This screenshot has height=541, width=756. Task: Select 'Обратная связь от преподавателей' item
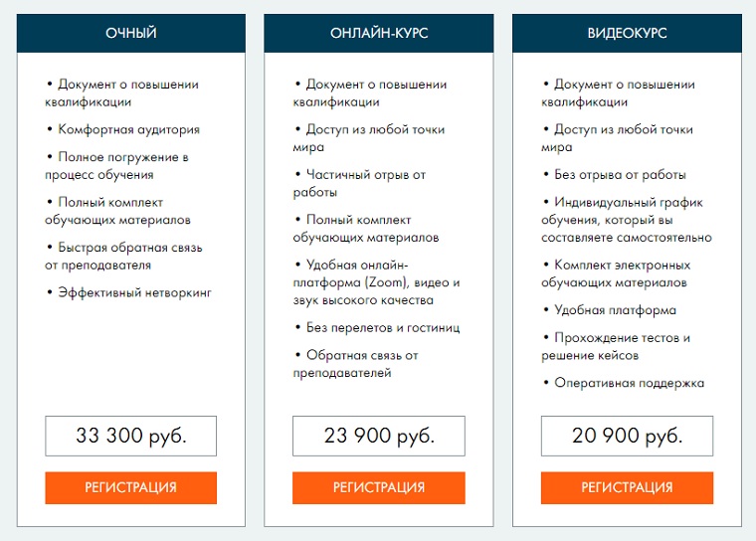(x=356, y=364)
